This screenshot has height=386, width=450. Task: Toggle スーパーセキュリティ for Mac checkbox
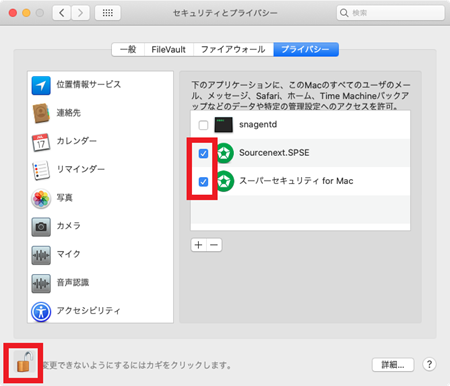click(203, 182)
